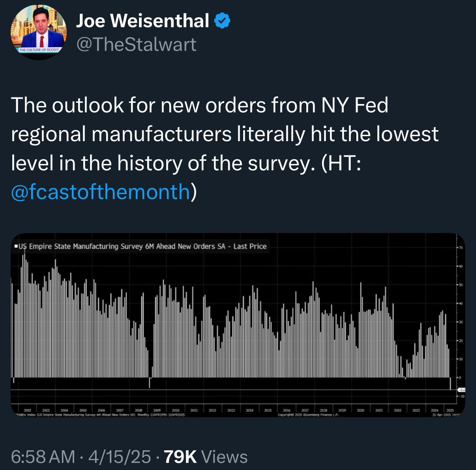Open the @TheStalwart handle link

click(x=136, y=45)
